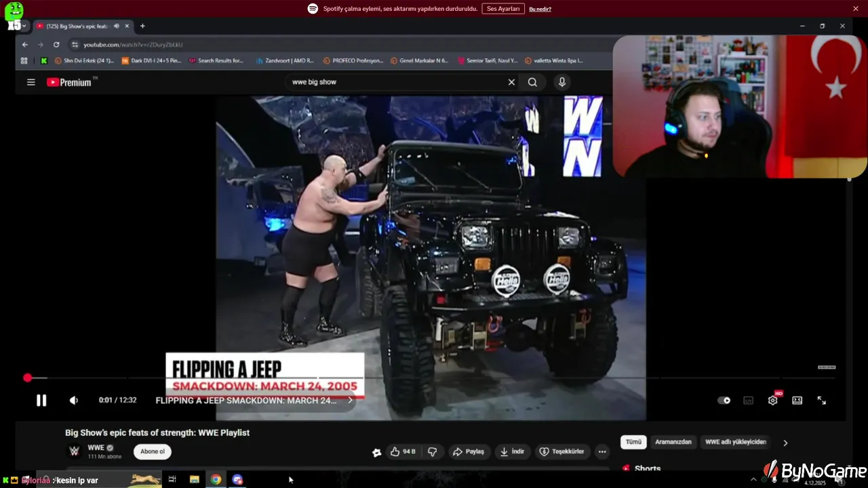Show more filter chips with arrow
868x488 pixels.
pyautogui.click(x=785, y=443)
